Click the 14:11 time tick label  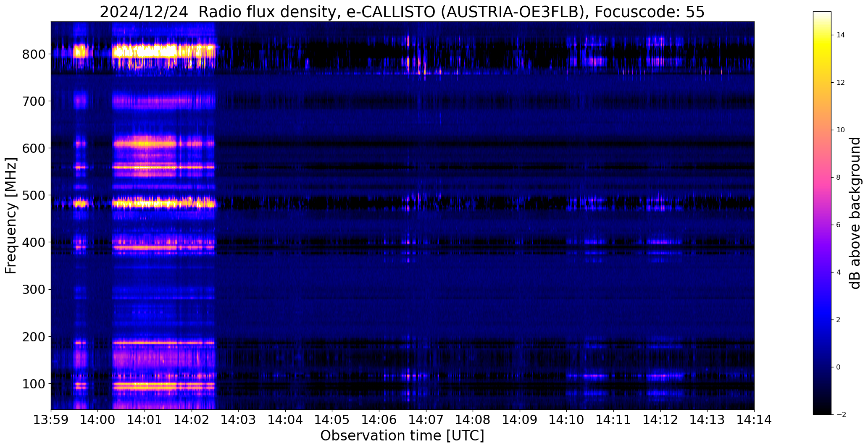(x=614, y=420)
